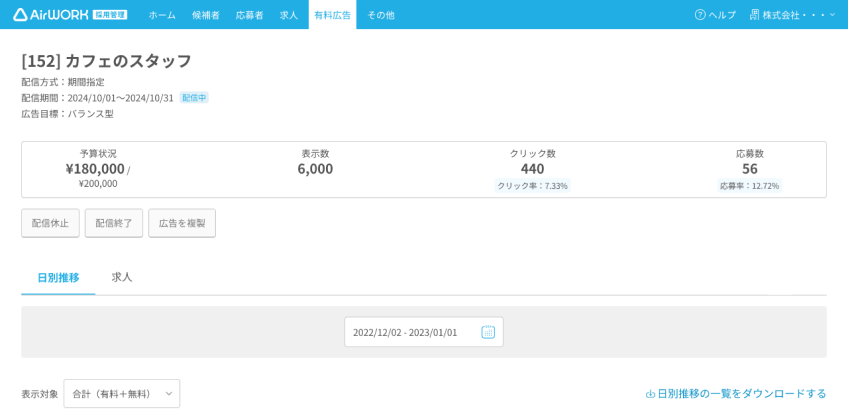Select the 応募者 navigation item
This screenshot has width=848, height=419.
249,15
